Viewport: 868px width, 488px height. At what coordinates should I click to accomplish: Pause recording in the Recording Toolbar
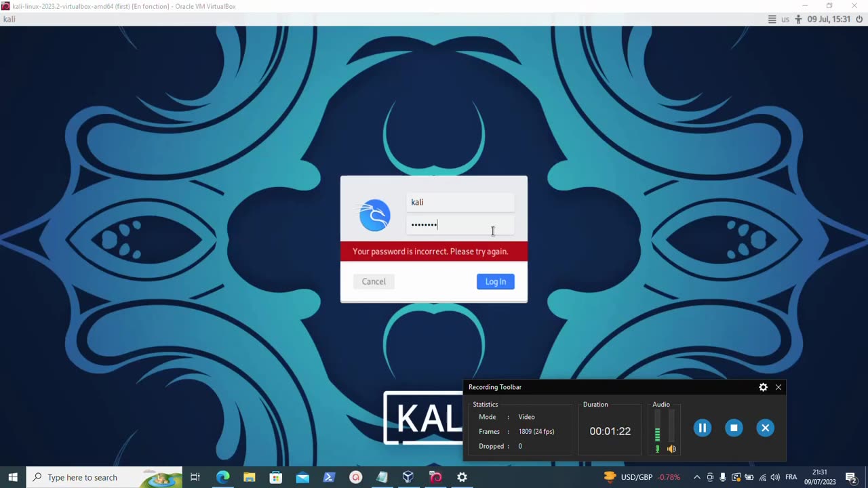pyautogui.click(x=703, y=428)
